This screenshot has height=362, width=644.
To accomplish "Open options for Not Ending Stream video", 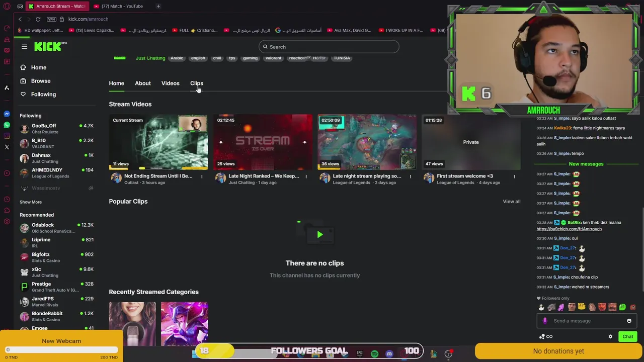I will pos(202,176).
